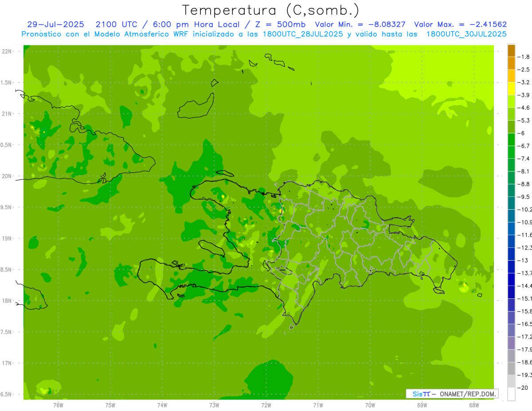Click the '1800UTC_30JUL2025' valid-until time text
Image resolution: width=532 pixels, height=411 pixels.
(x=466, y=34)
